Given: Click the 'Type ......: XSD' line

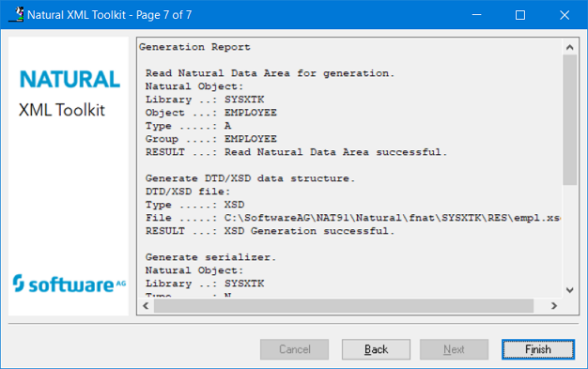Looking at the screenshot, I should (x=195, y=205).
